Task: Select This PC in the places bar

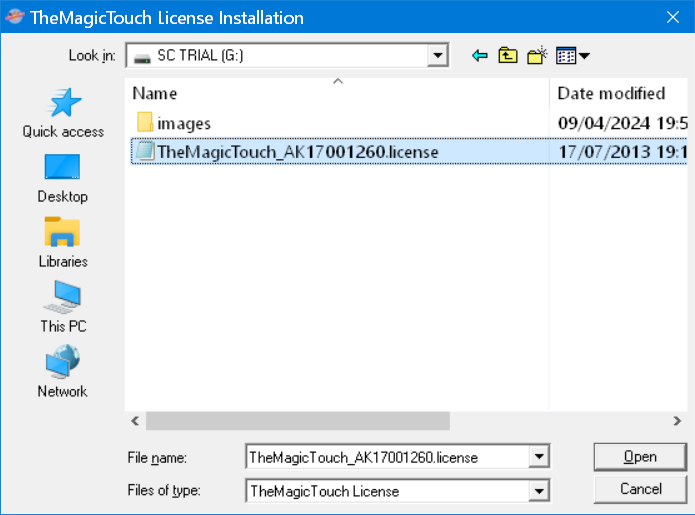Action: coord(63,307)
